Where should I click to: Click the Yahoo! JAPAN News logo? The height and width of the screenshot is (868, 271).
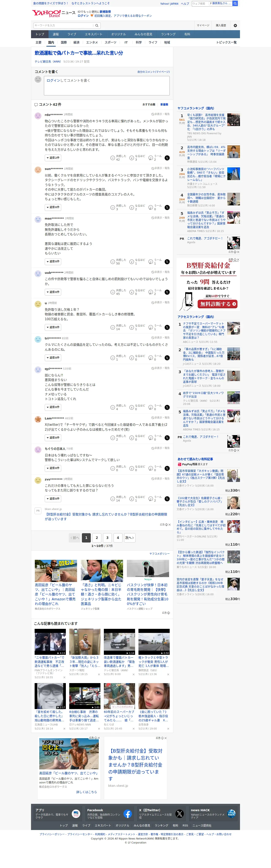tap(54, 14)
